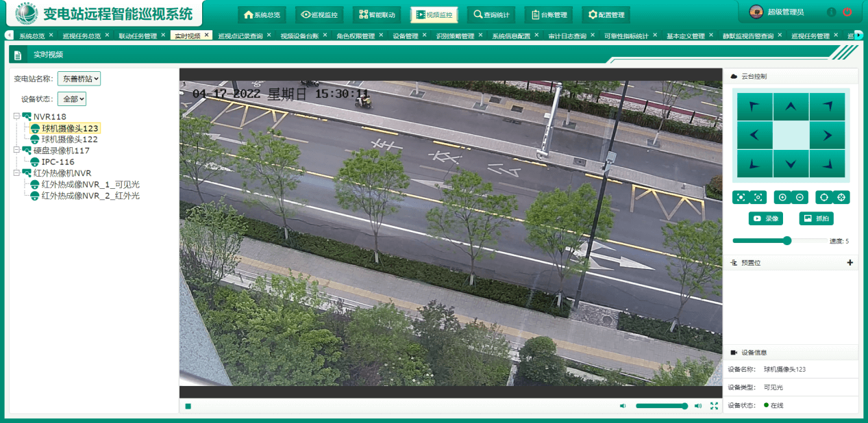Click the red power logout icon
This screenshot has width=868, height=423.
[847, 12]
